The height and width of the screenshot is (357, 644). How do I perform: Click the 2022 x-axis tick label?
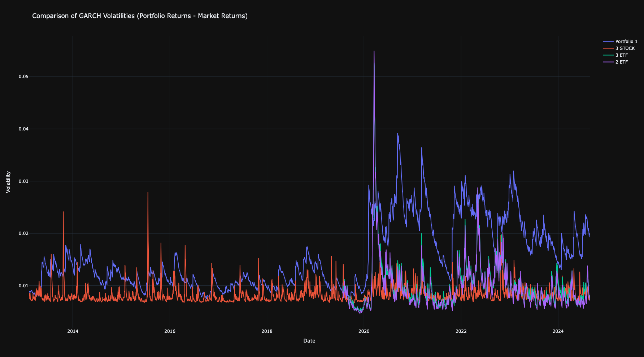(x=461, y=331)
